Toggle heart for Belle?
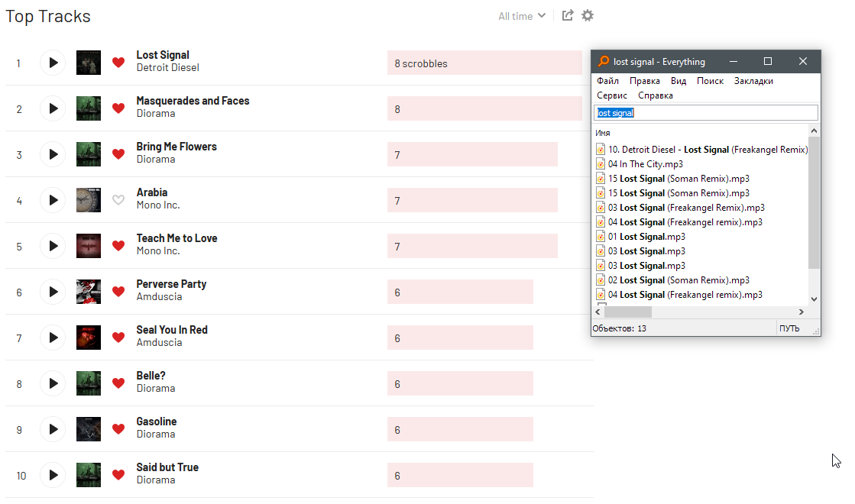 point(118,383)
